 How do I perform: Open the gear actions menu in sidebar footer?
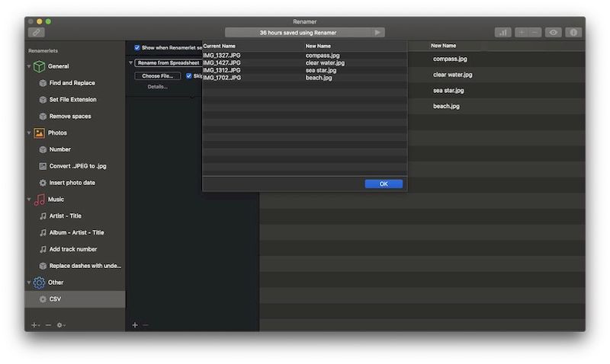(x=61, y=325)
